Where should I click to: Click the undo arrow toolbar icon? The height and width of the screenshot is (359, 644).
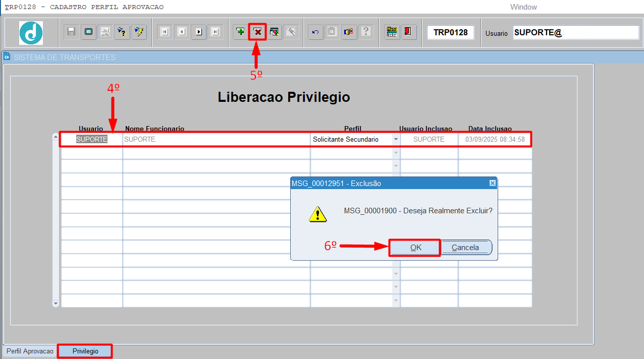[315, 32]
